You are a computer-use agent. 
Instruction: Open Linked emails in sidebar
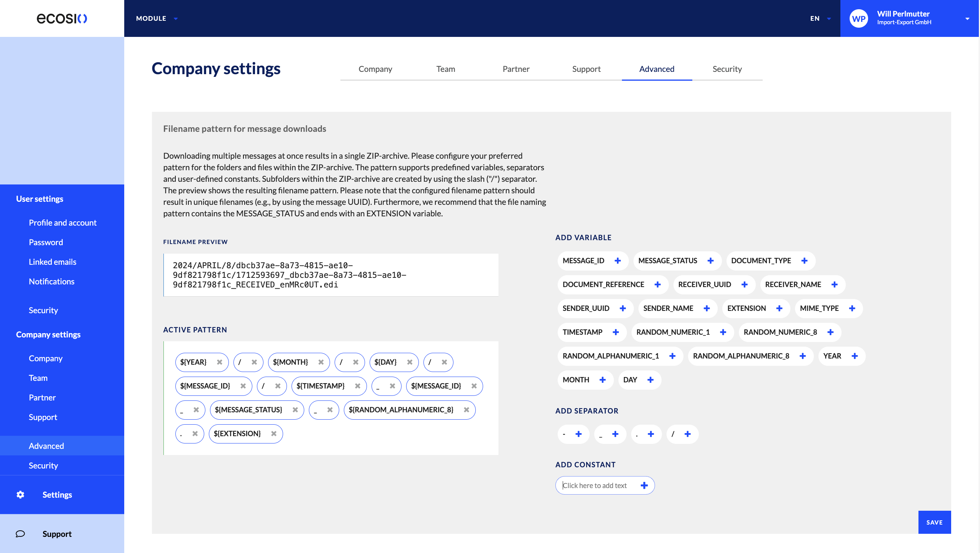click(x=53, y=262)
